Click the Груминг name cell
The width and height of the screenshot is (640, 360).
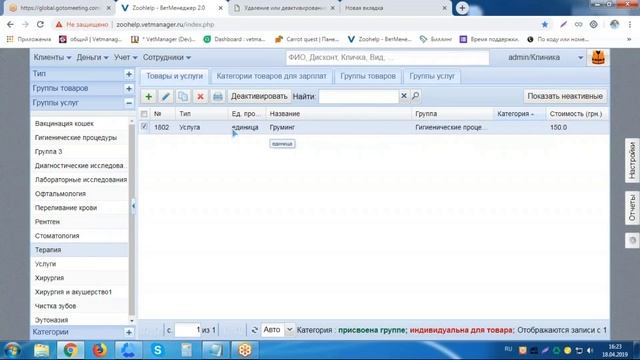[x=338, y=127]
